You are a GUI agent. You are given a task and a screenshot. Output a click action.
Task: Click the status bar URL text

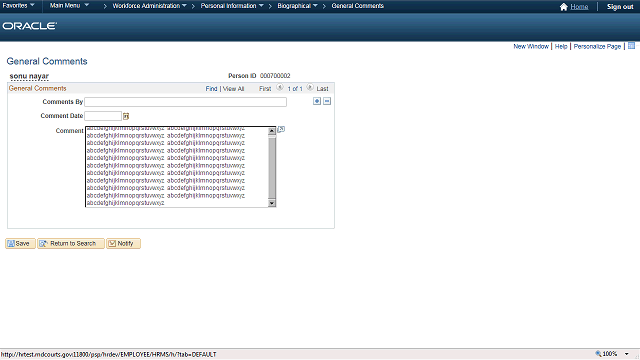tap(109, 354)
